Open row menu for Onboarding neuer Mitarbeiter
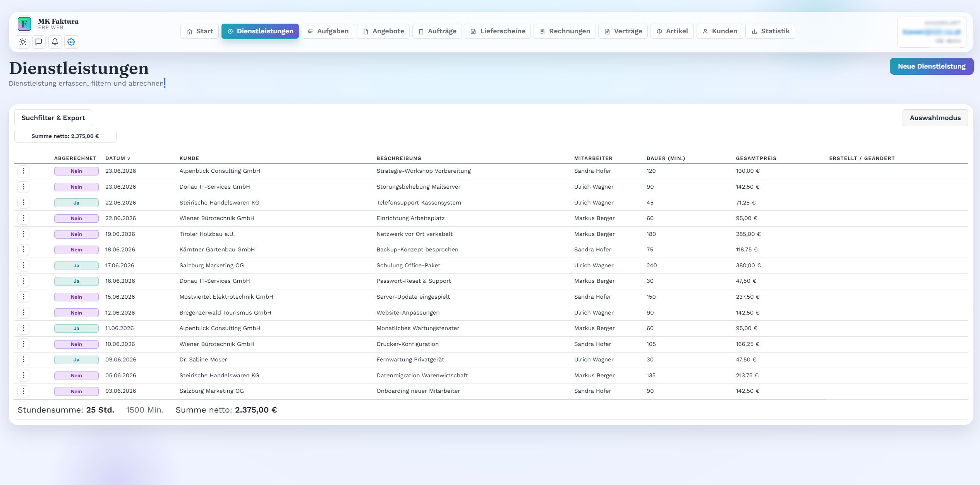 (24, 391)
